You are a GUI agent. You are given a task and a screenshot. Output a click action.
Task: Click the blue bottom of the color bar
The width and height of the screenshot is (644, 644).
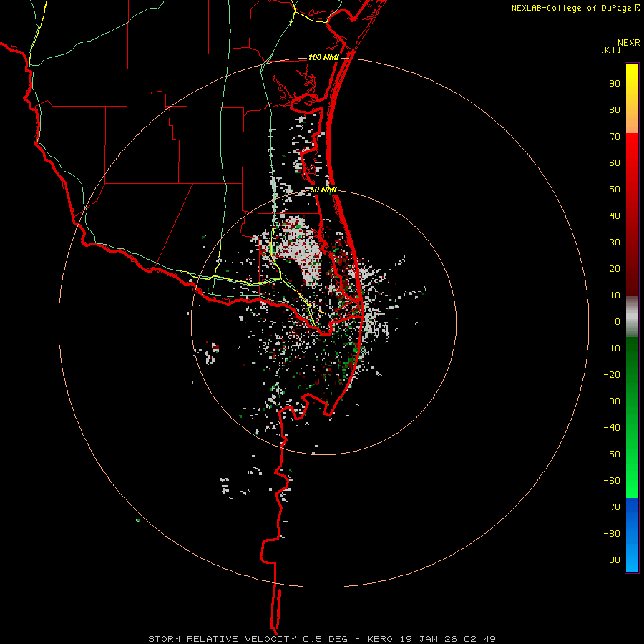[632, 535]
